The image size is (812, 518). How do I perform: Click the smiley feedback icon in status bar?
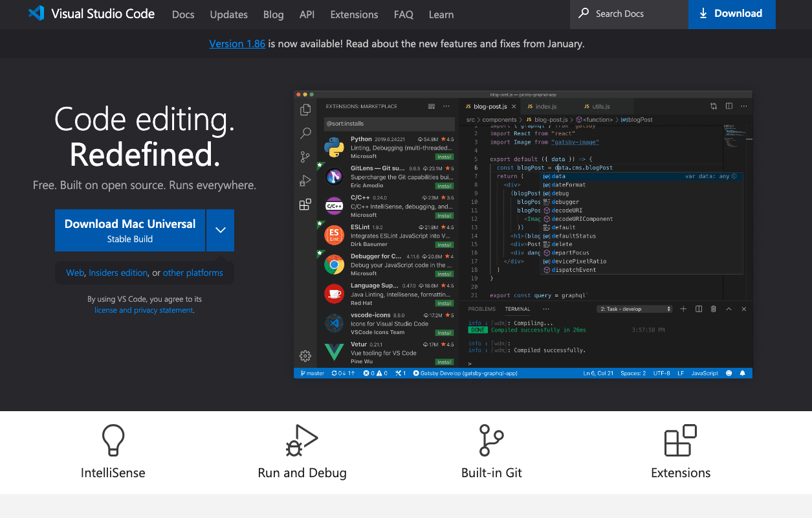[729, 373]
